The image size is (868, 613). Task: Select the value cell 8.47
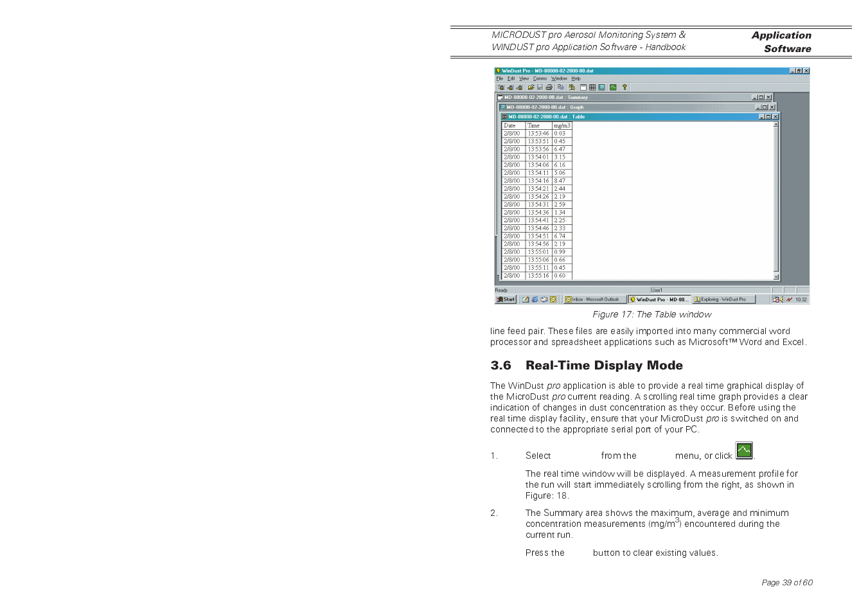(x=562, y=181)
